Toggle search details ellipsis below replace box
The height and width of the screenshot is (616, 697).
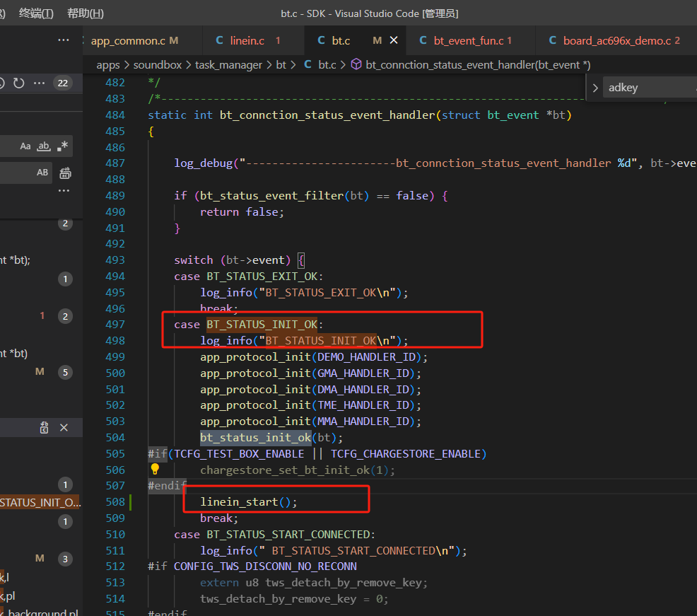tap(64, 191)
